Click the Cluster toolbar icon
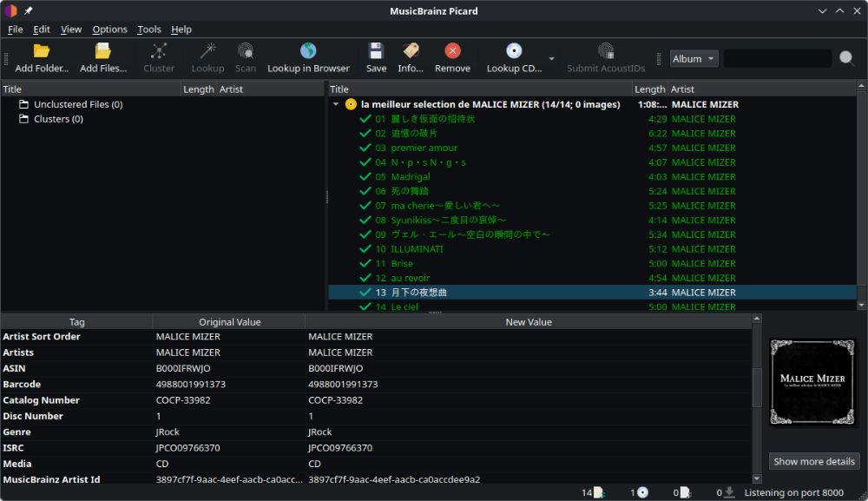 [x=159, y=51]
